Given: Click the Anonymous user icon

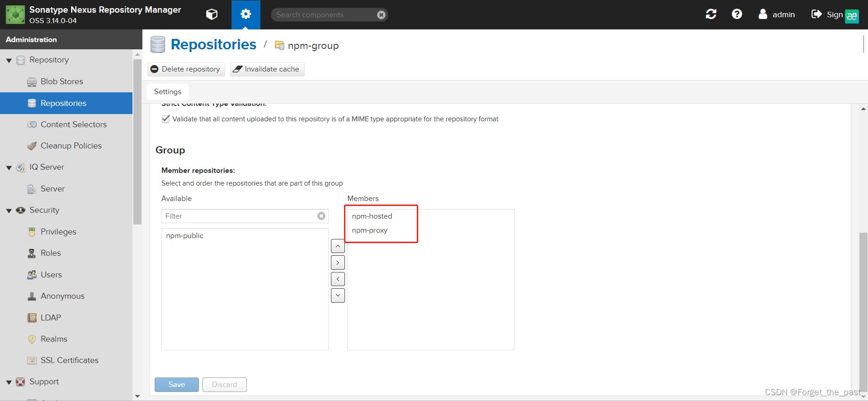Looking at the screenshot, I should click(x=32, y=296).
